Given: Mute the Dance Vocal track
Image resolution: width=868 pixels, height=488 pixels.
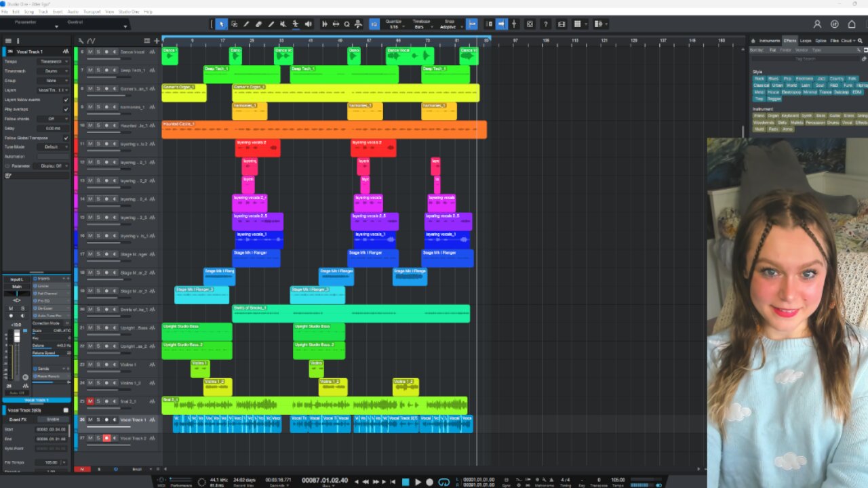Looking at the screenshot, I should click(x=90, y=52).
